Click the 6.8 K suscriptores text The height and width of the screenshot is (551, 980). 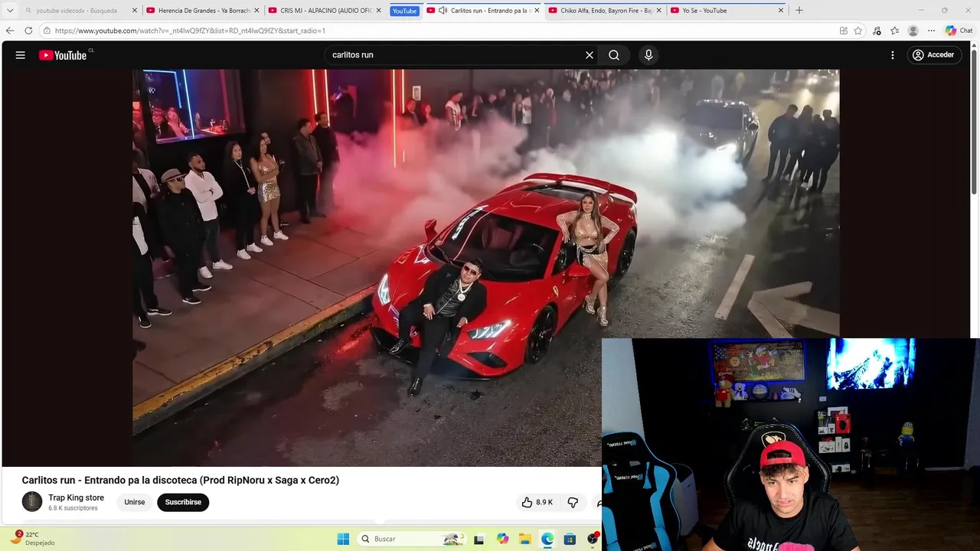(x=73, y=508)
